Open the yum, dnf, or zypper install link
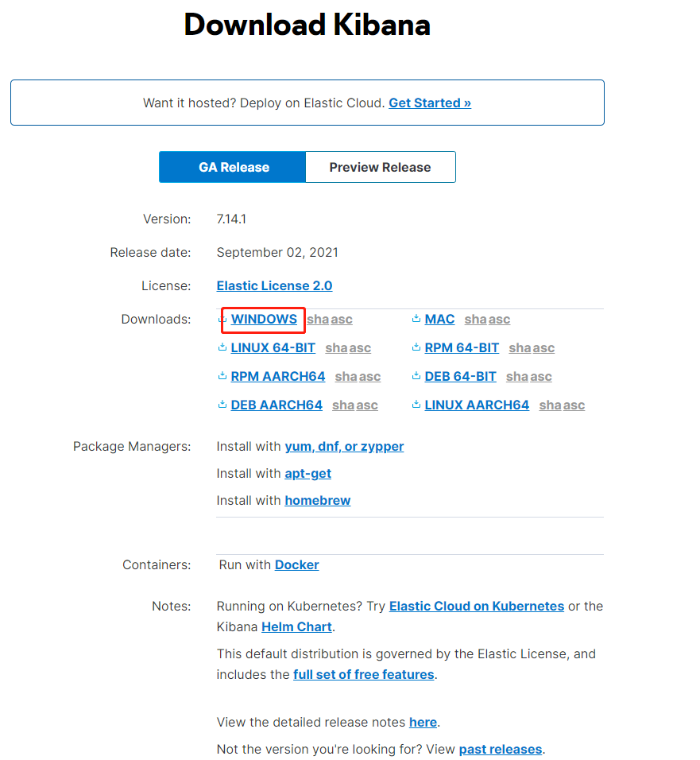The image size is (700, 760). pos(344,447)
